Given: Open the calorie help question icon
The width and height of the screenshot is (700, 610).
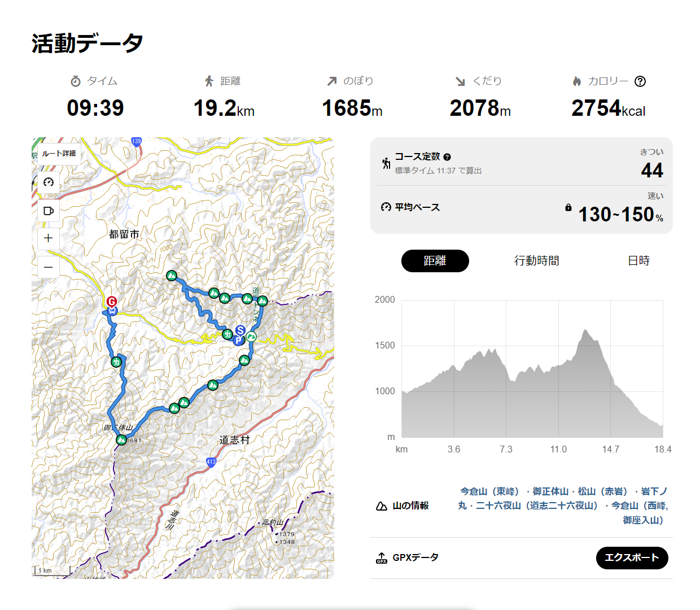Looking at the screenshot, I should point(640,81).
